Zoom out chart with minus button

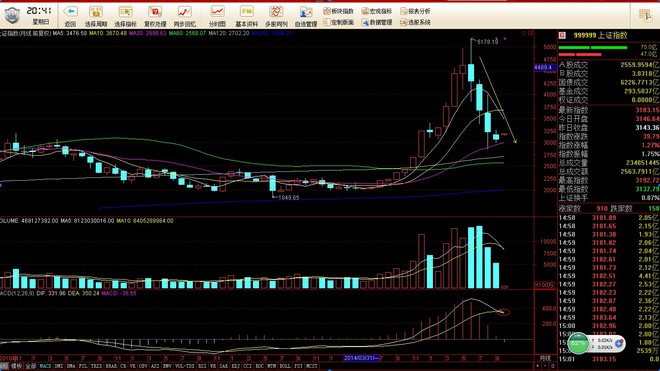tap(545, 366)
